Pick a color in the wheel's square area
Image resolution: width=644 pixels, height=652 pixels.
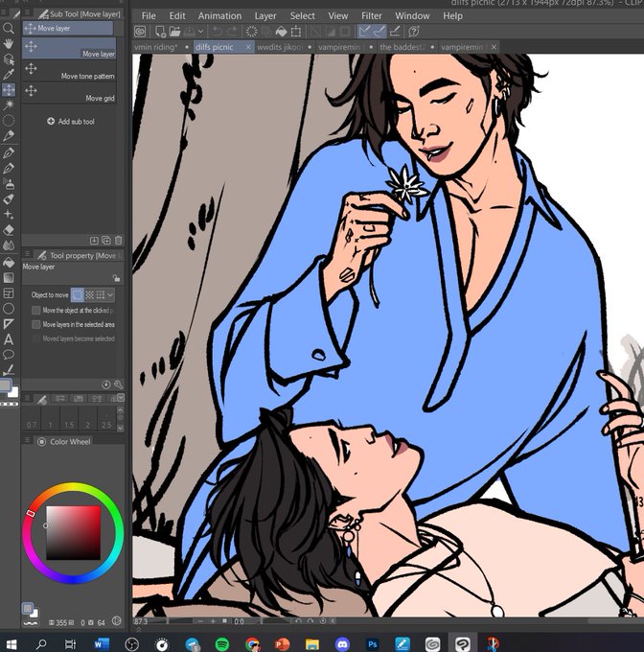click(73, 533)
